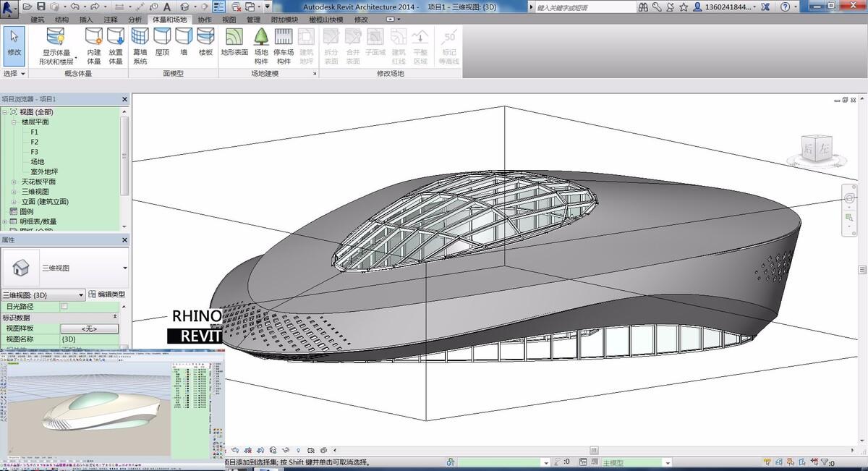This screenshot has height=471, width=868.
Task: Click 显示体量形状和楼层 show mass icon
Action: click(56, 36)
